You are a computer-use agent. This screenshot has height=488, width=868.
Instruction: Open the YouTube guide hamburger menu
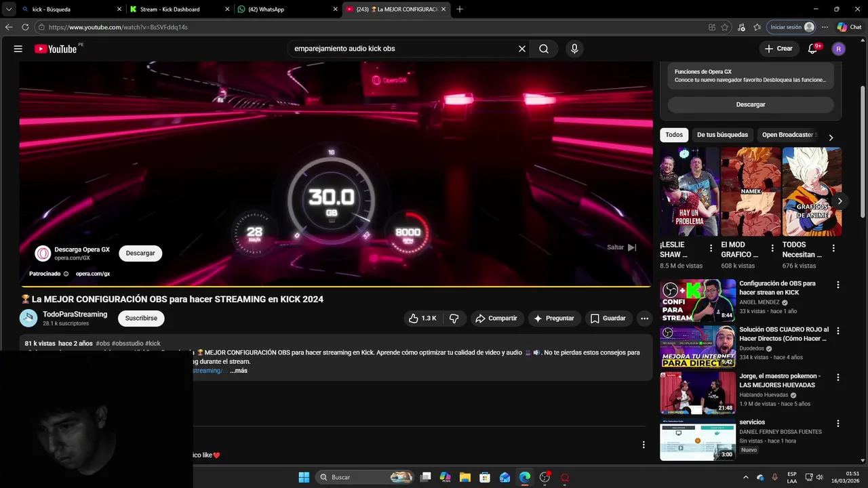pos(18,49)
